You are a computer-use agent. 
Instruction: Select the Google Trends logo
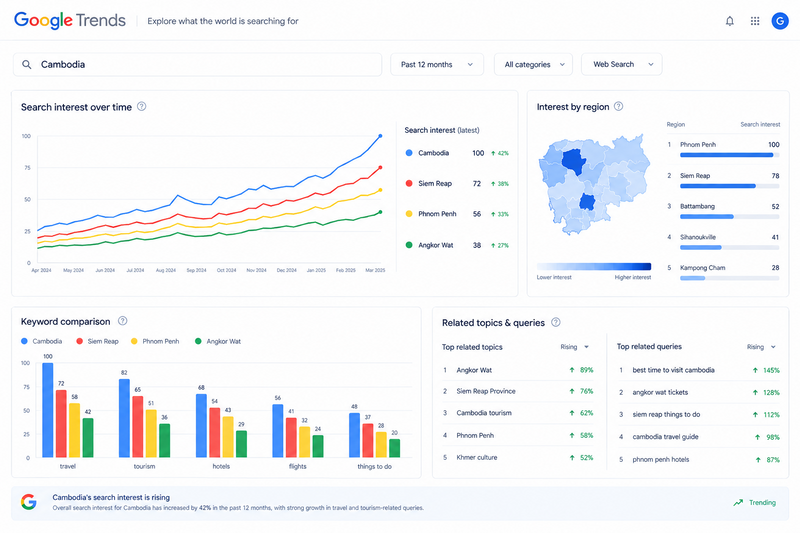[x=70, y=20]
